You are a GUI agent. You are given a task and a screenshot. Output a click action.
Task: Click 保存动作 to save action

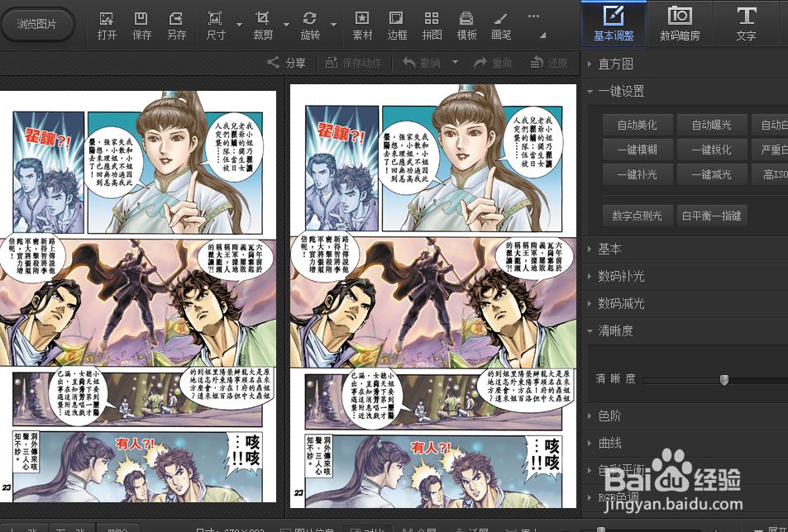353,63
